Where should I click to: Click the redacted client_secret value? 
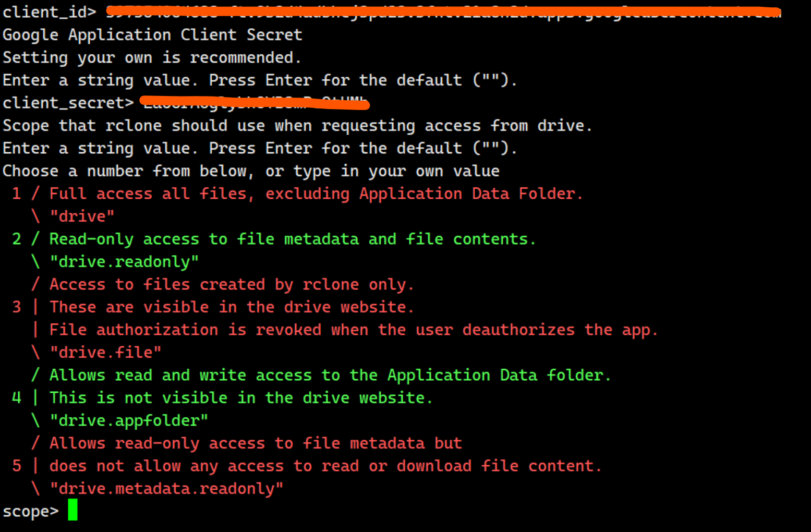click(x=255, y=103)
